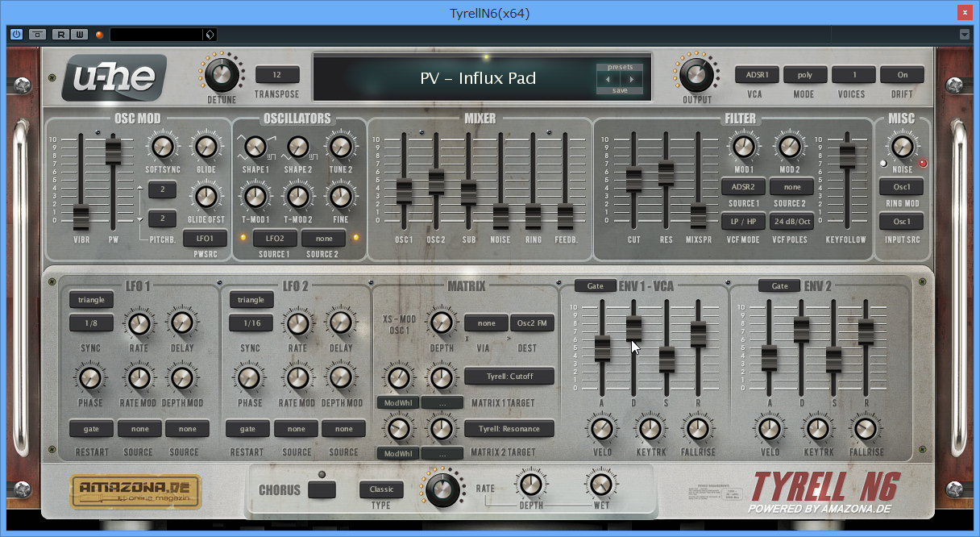Click the Shape 1 waveform knob
The width and height of the screenshot is (980, 537).
255,147
